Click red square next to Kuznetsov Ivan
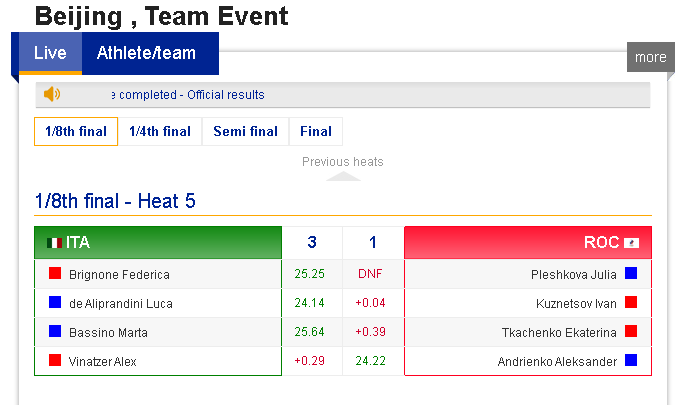 (631, 302)
